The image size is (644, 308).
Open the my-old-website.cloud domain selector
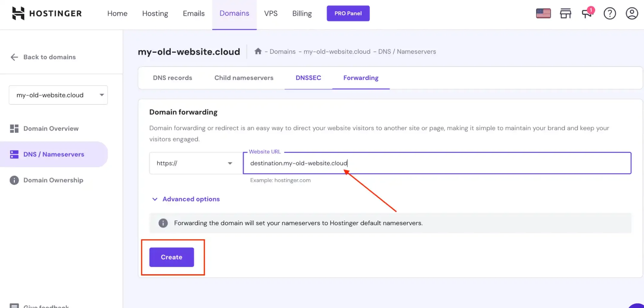point(58,95)
